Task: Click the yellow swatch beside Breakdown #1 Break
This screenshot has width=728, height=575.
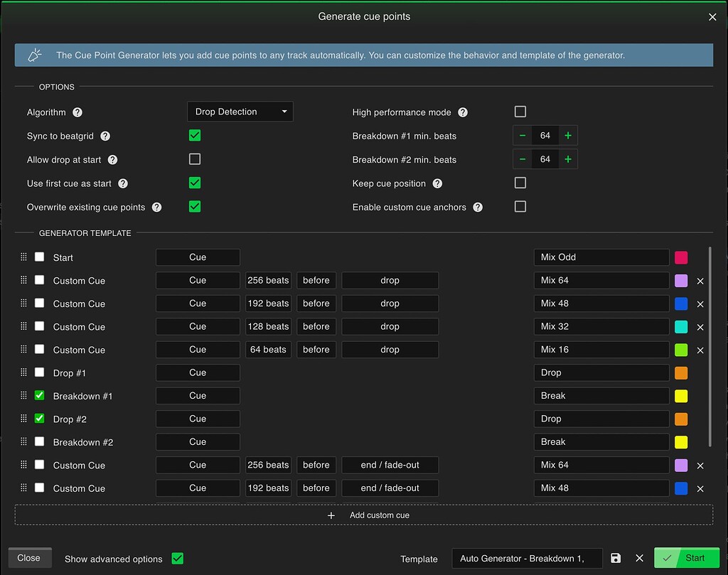Action: (x=681, y=396)
